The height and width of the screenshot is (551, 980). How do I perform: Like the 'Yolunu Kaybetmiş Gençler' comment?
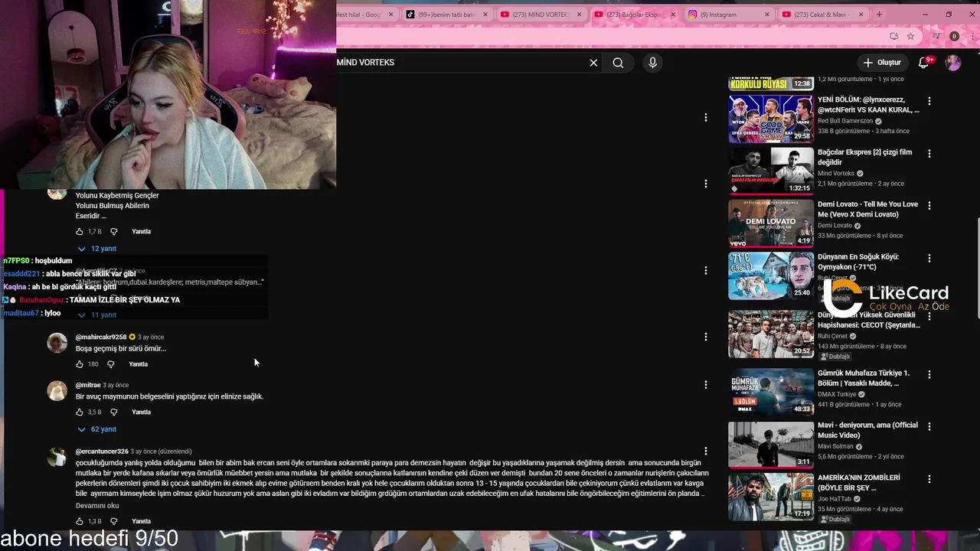(80, 231)
